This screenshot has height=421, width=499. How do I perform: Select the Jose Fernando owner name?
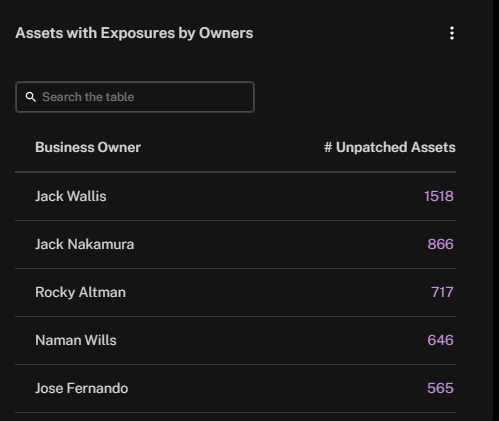[x=82, y=388]
